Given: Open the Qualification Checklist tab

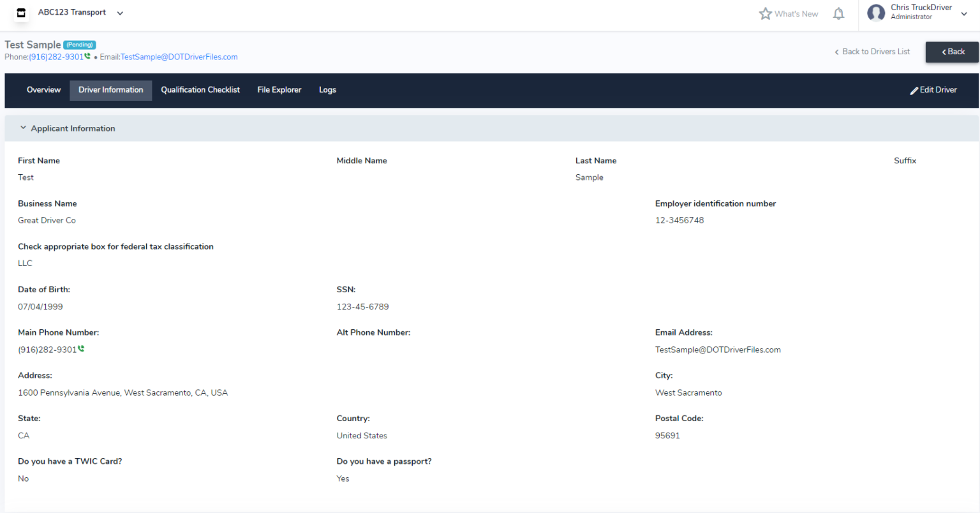Looking at the screenshot, I should pos(200,90).
